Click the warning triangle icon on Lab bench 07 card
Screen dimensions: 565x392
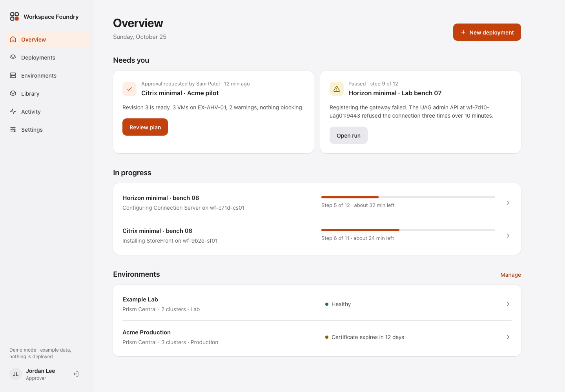click(337, 89)
